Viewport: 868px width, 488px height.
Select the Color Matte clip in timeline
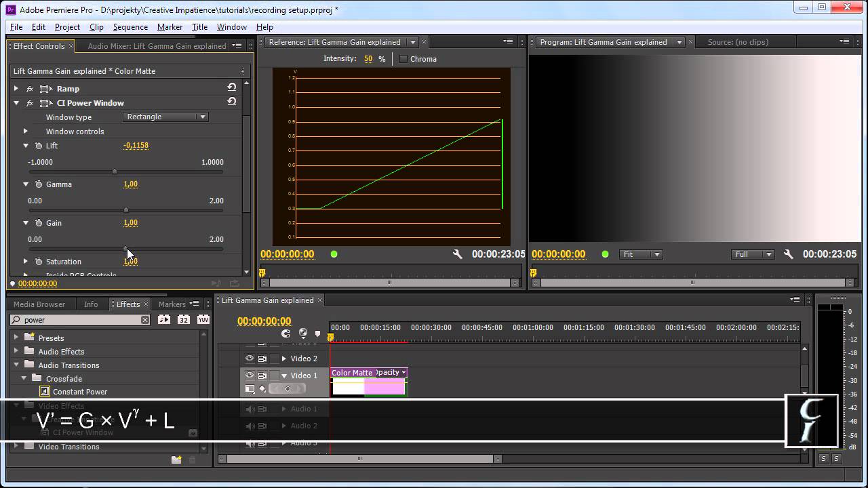(368, 382)
